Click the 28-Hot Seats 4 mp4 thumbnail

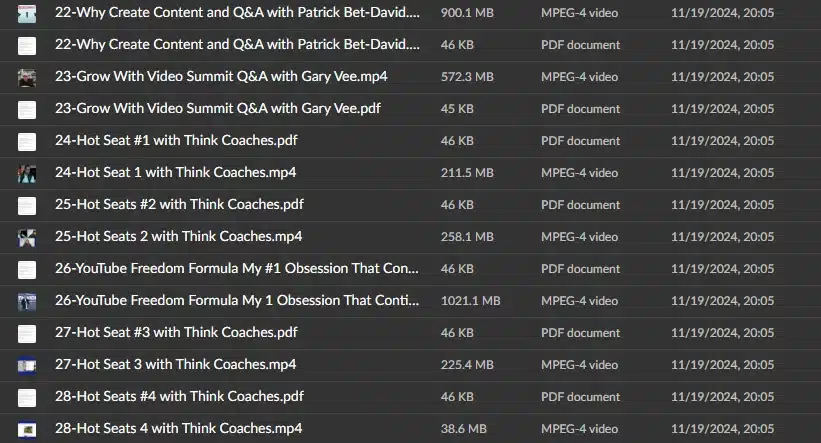[27, 429]
